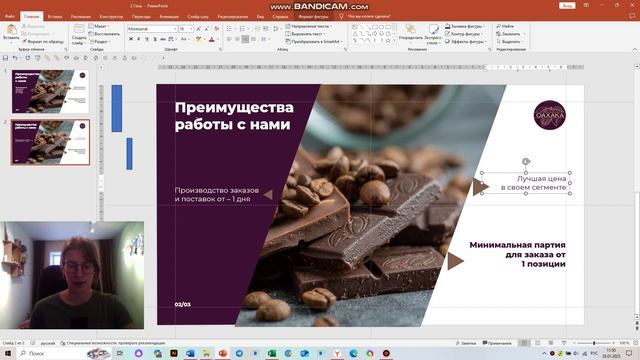Create a new slide (Создать слайд)
The image size is (640, 360).
79,34
